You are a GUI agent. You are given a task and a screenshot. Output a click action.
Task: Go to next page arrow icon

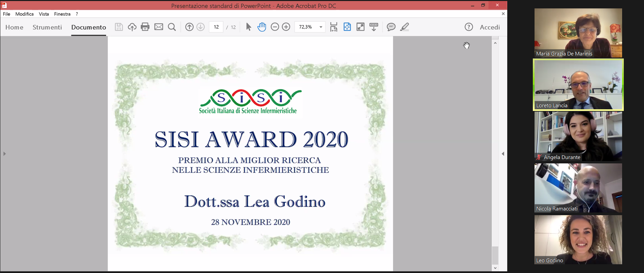point(200,27)
